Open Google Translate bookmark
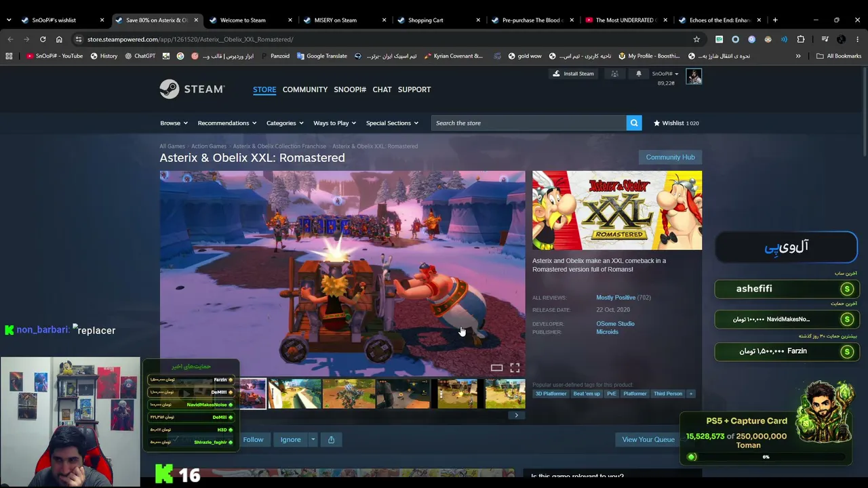Screen dimensions: 868x488 pos(321,56)
